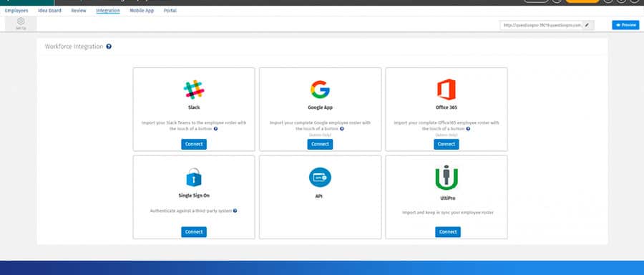Click the Single Sign On title

pos(194,196)
